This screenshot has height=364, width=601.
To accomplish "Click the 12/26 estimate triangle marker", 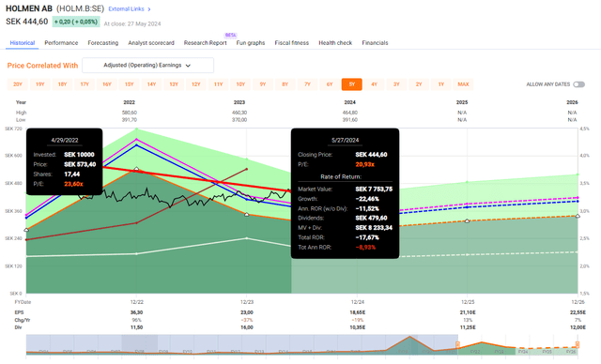I will pyautogui.click(x=578, y=217).
